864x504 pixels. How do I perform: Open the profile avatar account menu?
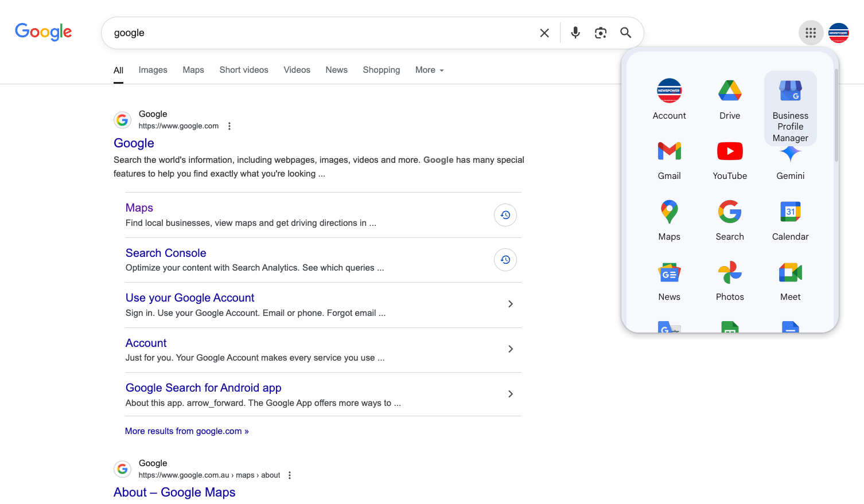click(x=839, y=33)
